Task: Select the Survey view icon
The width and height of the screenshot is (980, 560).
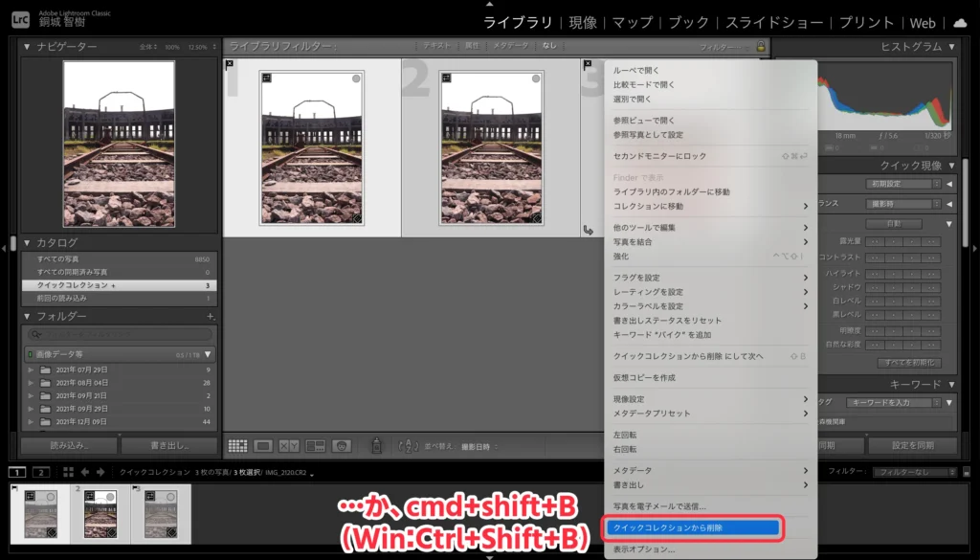Action: 316,444
